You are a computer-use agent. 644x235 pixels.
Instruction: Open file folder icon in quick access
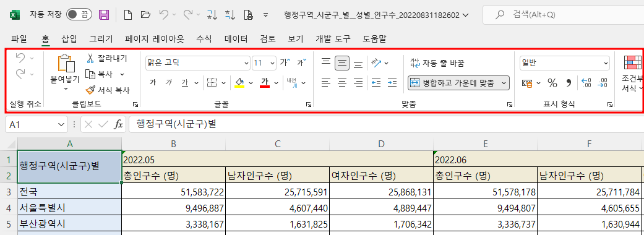click(145, 15)
